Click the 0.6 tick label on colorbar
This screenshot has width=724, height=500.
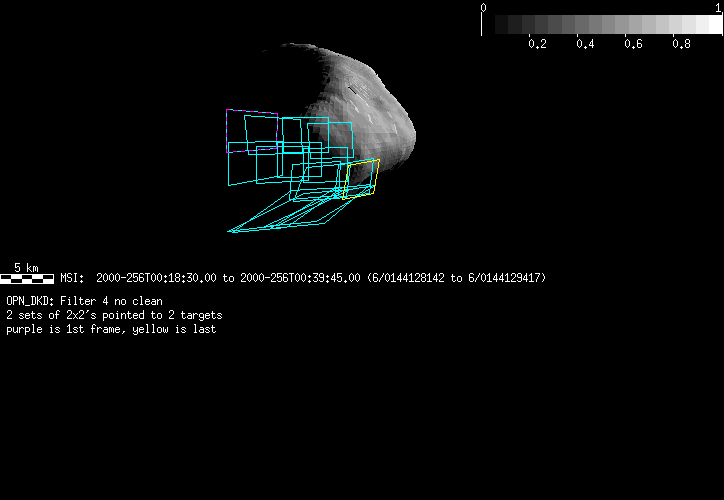(633, 44)
